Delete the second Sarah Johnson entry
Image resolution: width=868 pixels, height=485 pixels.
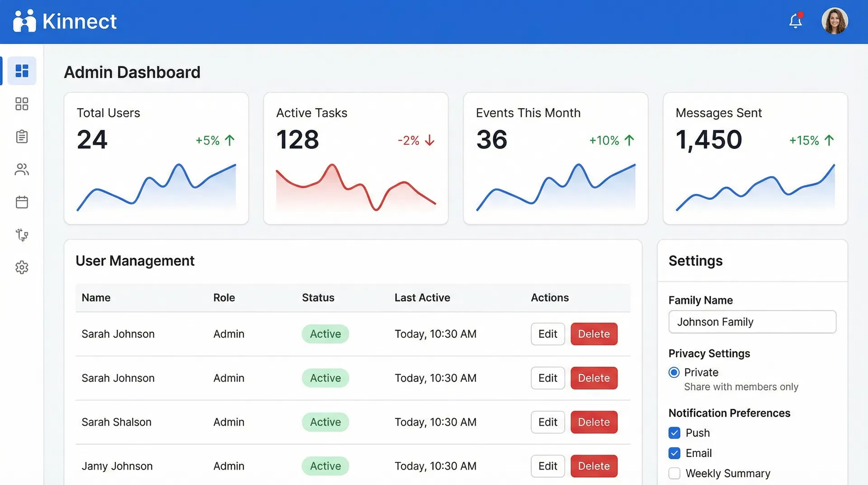click(594, 378)
